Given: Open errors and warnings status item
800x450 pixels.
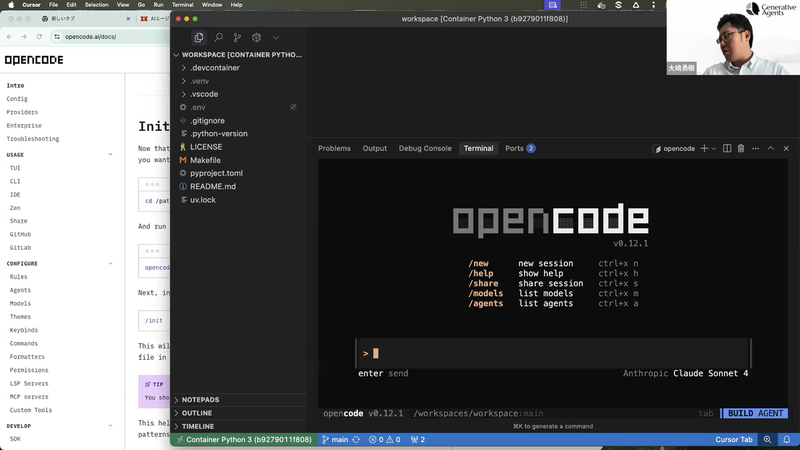Looking at the screenshot, I should [x=385, y=439].
